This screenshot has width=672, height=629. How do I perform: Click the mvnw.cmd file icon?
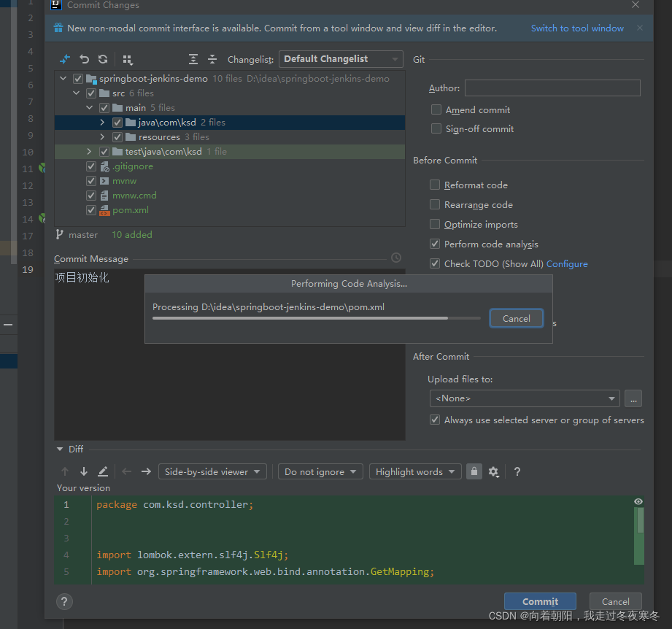click(x=104, y=196)
